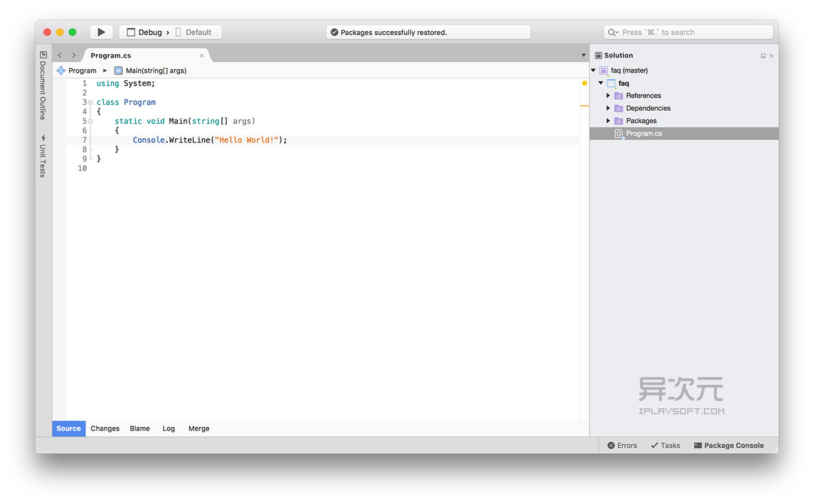Open the Errors pad
Image resolution: width=814 pixels, height=504 pixels.
click(x=622, y=445)
